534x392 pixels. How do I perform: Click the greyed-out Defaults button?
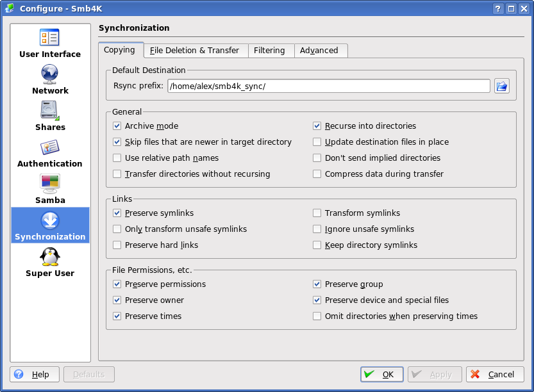pyautogui.click(x=89, y=374)
